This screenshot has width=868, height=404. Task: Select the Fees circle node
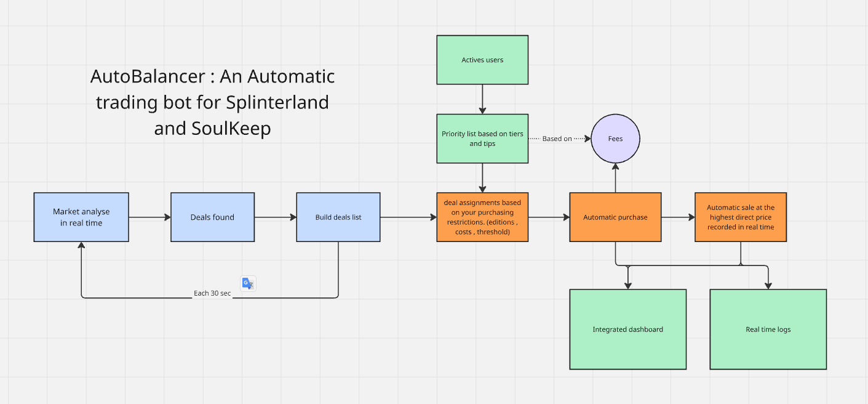pos(615,139)
